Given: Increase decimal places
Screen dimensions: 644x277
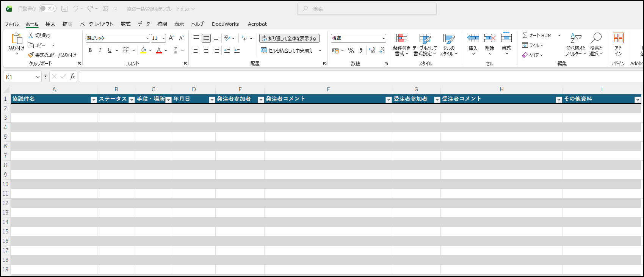Looking at the screenshot, I should 372,50.
